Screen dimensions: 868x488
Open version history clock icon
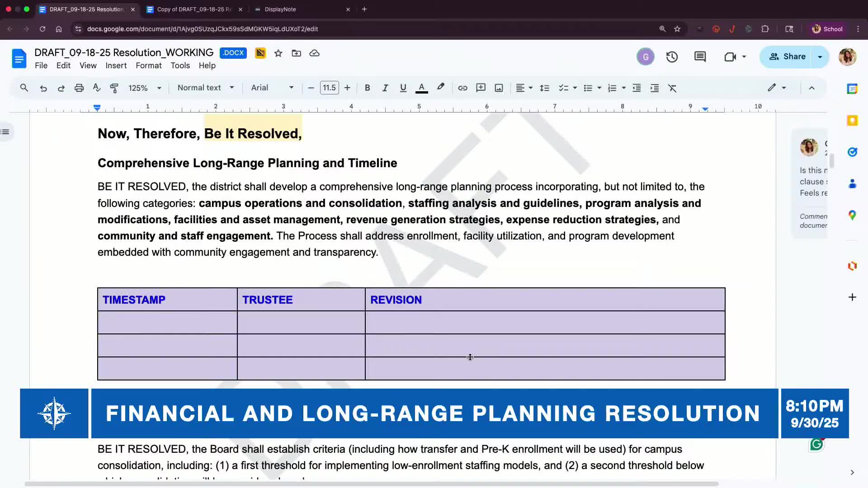[x=672, y=57]
